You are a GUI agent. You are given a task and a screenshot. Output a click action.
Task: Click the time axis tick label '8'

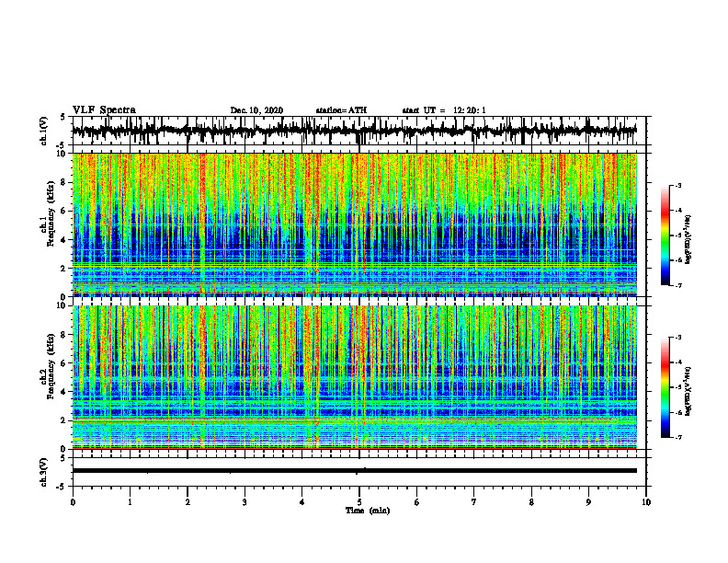[531, 502]
